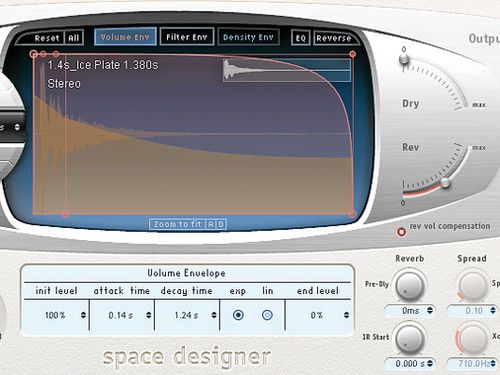Click the bottom-right envelope end node
This screenshot has height=375, width=500.
tap(353, 214)
